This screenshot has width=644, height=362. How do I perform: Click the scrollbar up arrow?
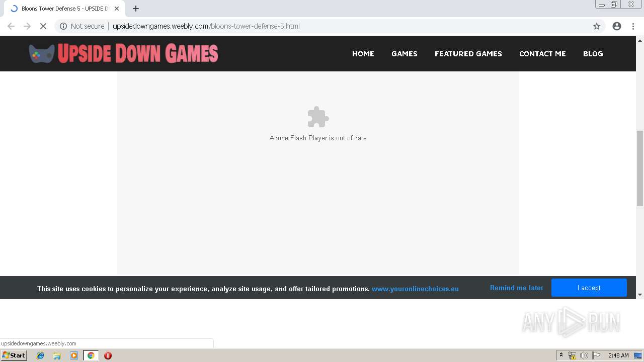coord(640,40)
